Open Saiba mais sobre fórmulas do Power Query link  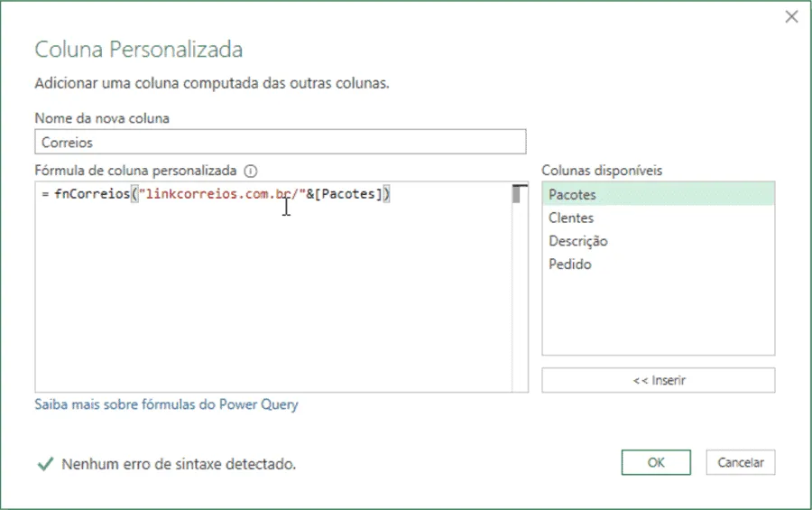[x=166, y=404]
